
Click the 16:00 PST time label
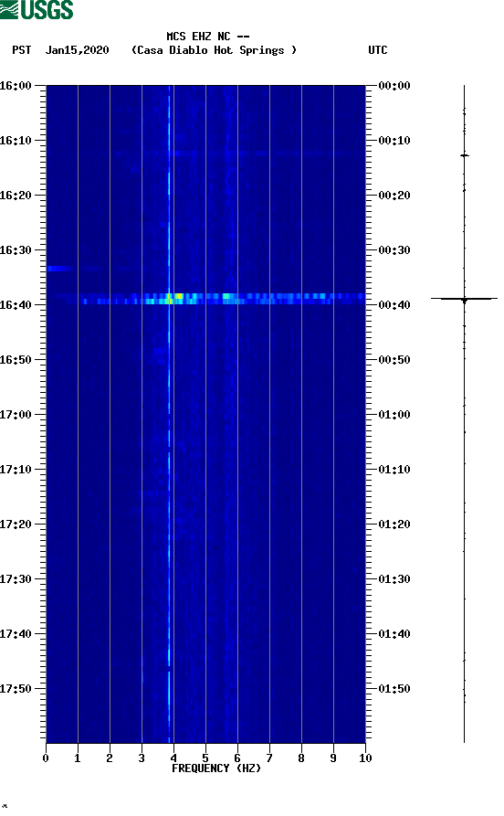point(16,85)
